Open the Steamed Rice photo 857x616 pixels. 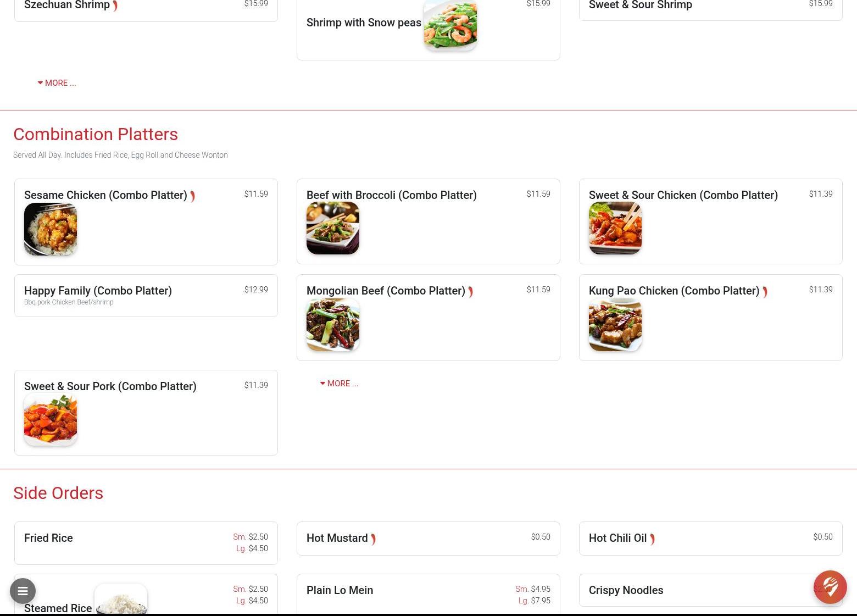click(x=121, y=599)
